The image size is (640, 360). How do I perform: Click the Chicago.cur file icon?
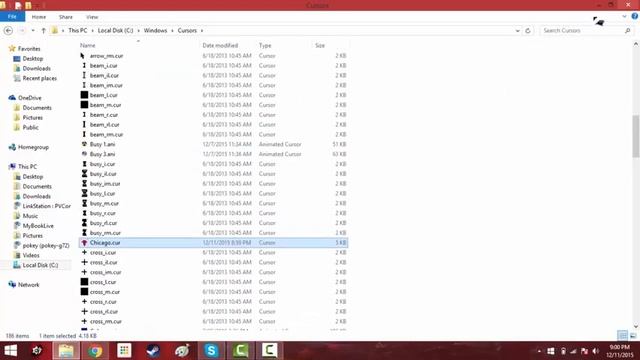(x=84, y=242)
